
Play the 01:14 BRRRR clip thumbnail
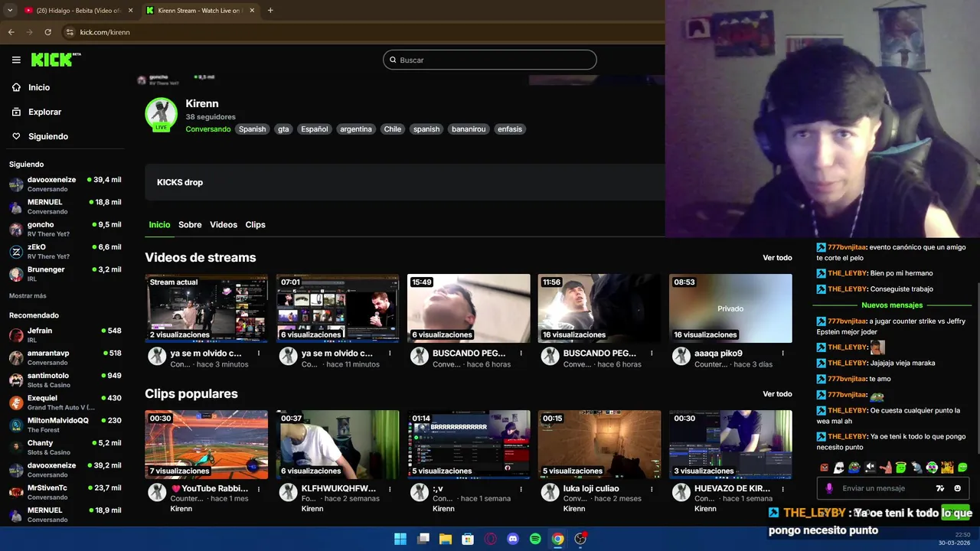click(x=469, y=445)
